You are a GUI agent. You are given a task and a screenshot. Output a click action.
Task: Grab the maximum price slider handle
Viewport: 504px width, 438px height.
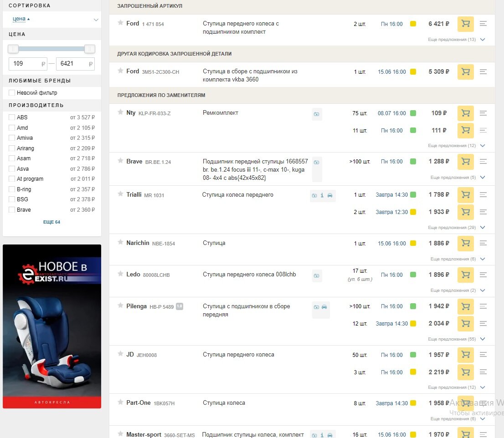(x=90, y=49)
